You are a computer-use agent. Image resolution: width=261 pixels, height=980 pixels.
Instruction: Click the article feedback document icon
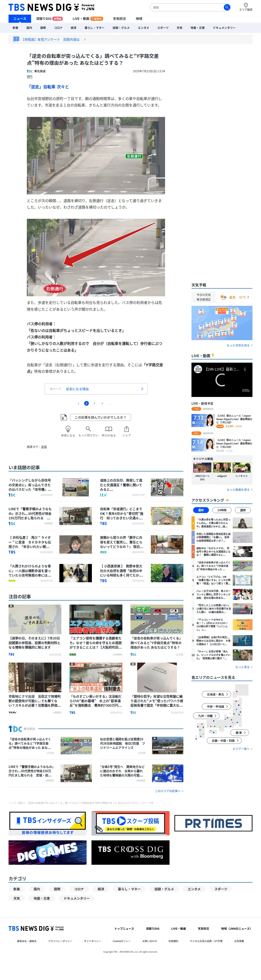click(64, 417)
